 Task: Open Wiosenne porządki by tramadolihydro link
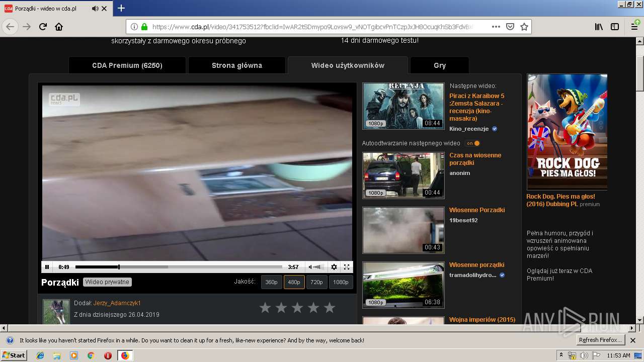pos(476,265)
